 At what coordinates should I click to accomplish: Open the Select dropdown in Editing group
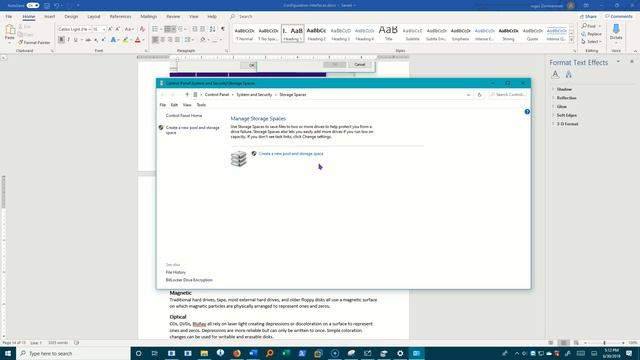(x=591, y=42)
